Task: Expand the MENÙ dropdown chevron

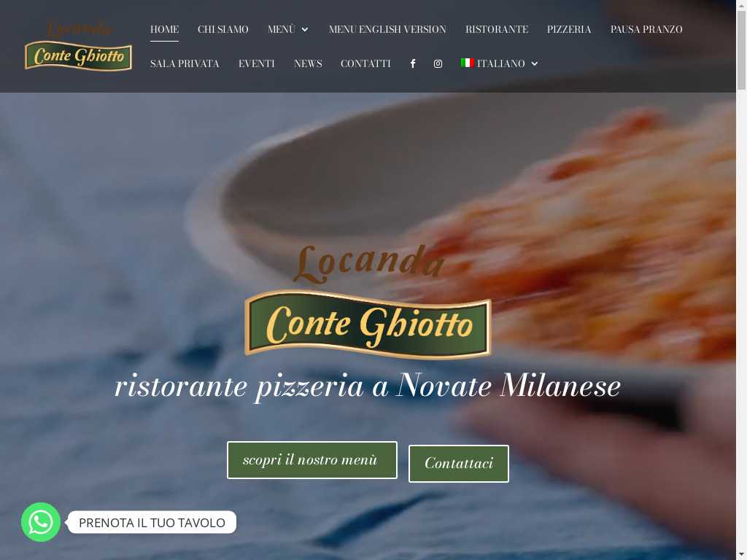Action: 305,29
